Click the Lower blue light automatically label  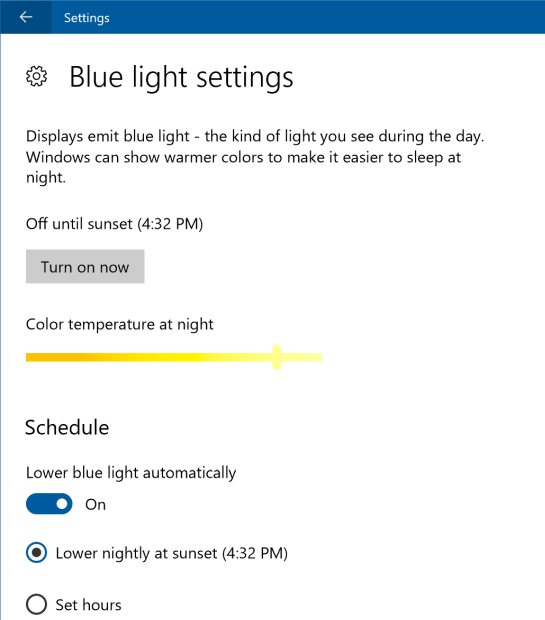(131, 473)
